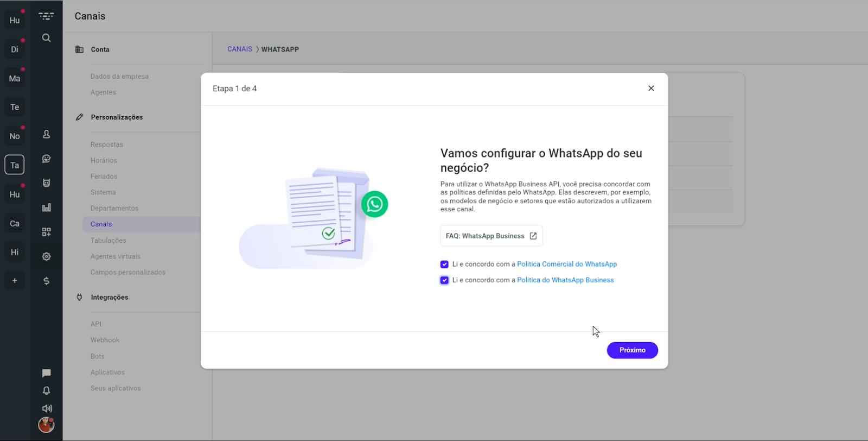Click the search magnifier icon in sidebar
868x441 pixels.
(x=47, y=38)
